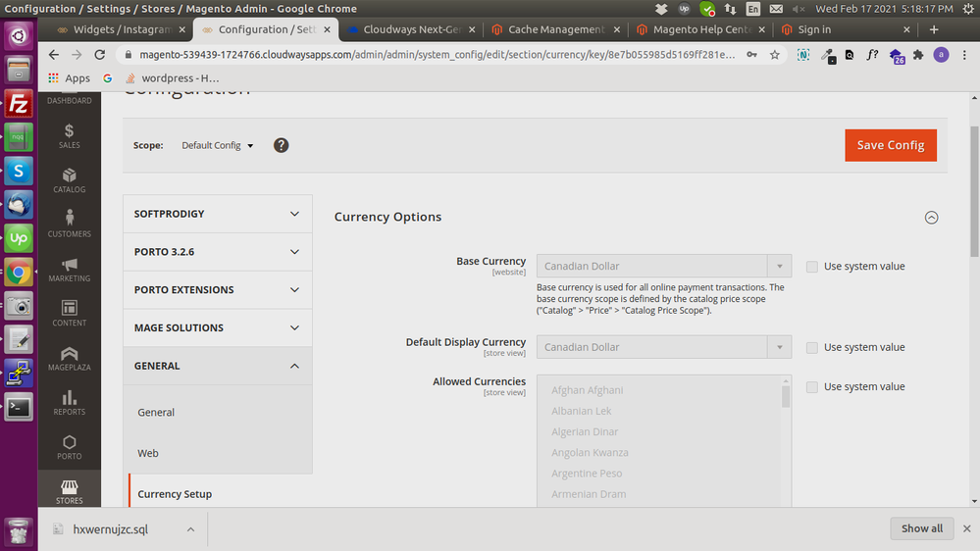Image resolution: width=980 pixels, height=551 pixels.
Task: Click the help question mark icon
Action: [281, 145]
